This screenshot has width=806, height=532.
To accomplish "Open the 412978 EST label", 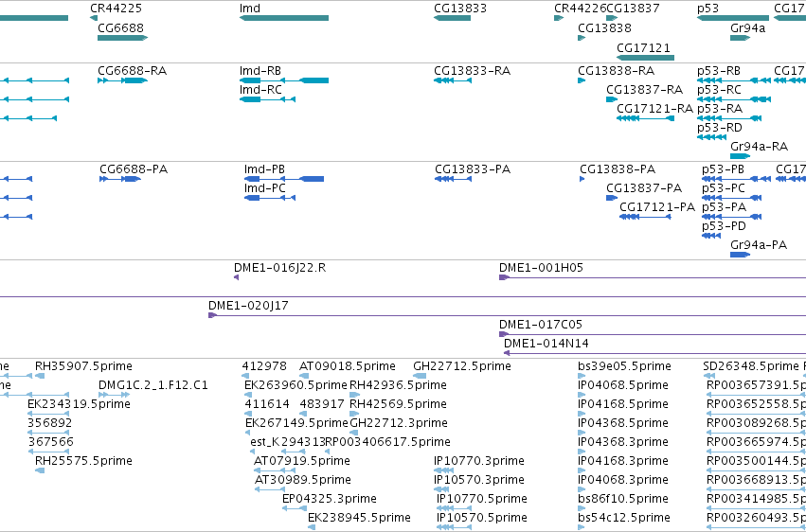I will coord(264,366).
